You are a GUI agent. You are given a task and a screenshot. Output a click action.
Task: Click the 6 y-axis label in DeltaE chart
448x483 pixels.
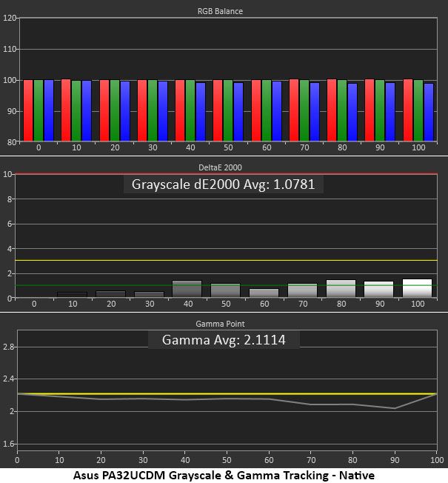pyautogui.click(x=10, y=224)
